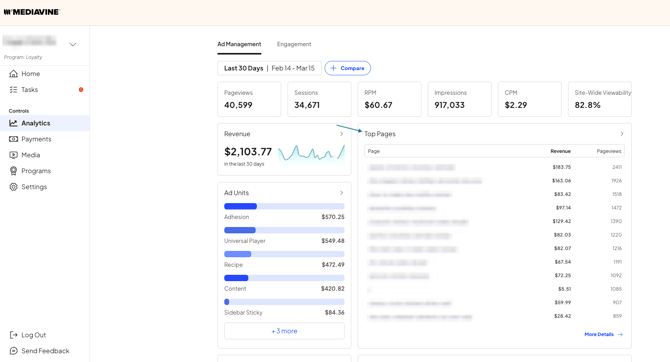Click the Program: Loyalty label
This screenshot has height=362, width=670.
[x=23, y=57]
